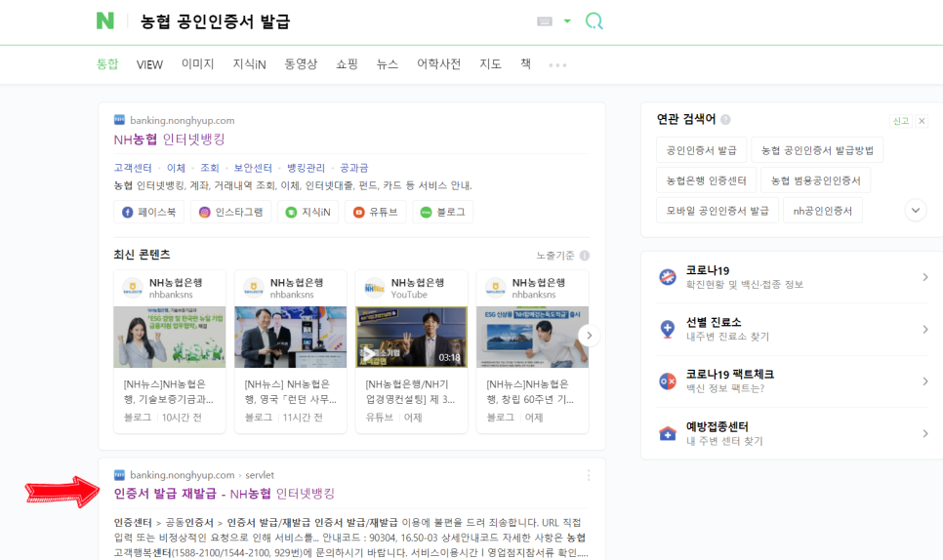Click the magnifier search icon
Image resolution: width=943 pixels, height=560 pixels.
594,21
